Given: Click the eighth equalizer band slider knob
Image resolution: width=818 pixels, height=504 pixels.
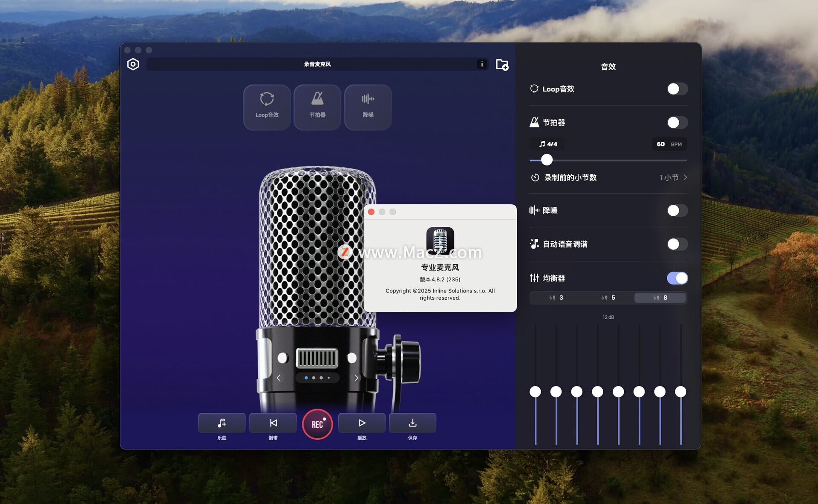Looking at the screenshot, I should tap(681, 392).
